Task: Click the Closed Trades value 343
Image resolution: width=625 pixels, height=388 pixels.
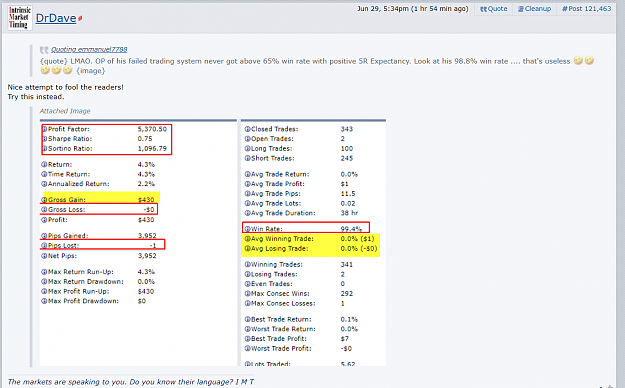Action: click(x=347, y=129)
